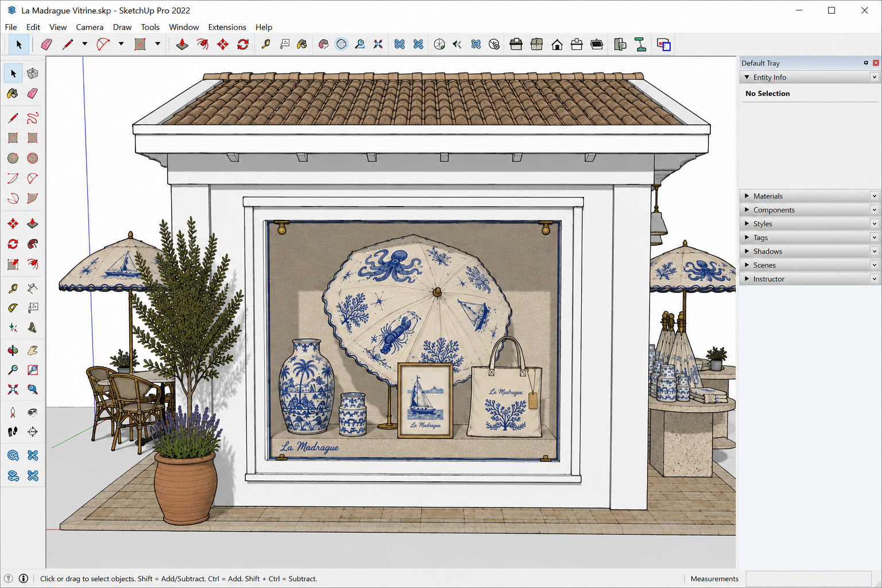
Task: Expand the Components panel
Action: pos(810,210)
